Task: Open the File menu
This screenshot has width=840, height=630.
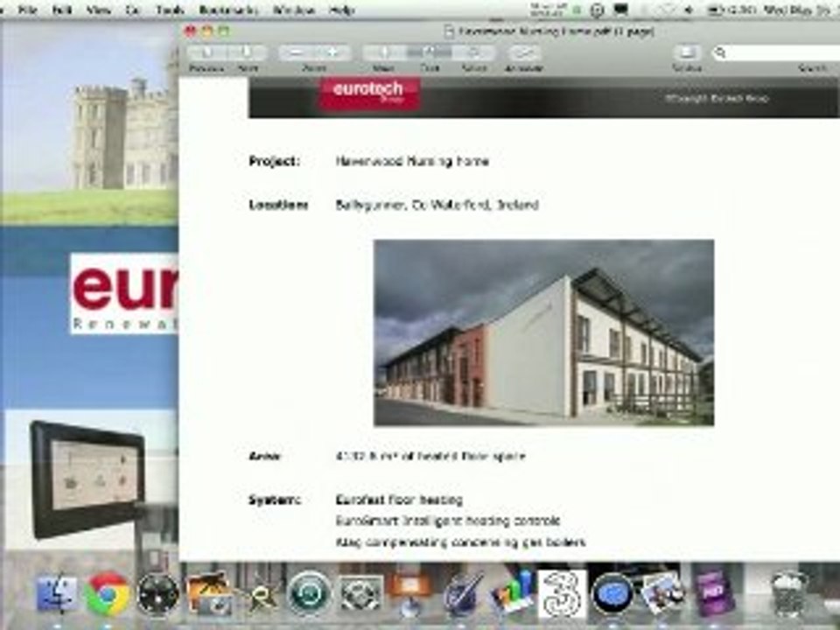Action: click(x=28, y=10)
